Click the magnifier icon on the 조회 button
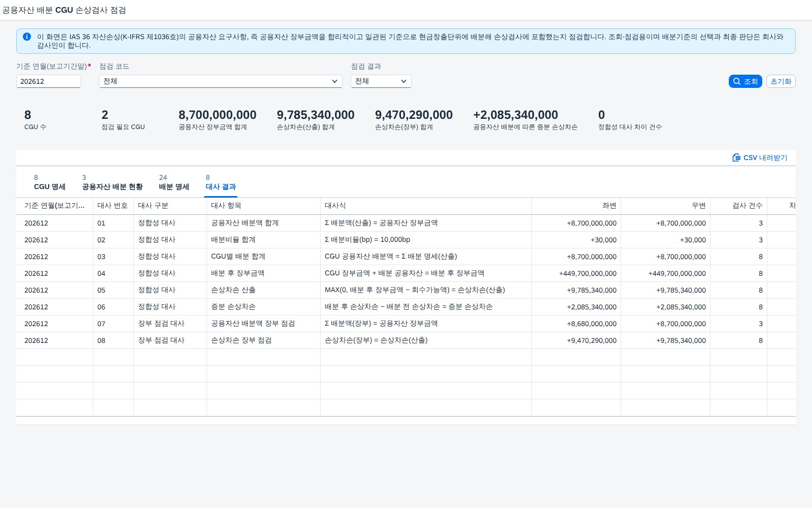Viewport: 812px width, 508px height. click(737, 81)
